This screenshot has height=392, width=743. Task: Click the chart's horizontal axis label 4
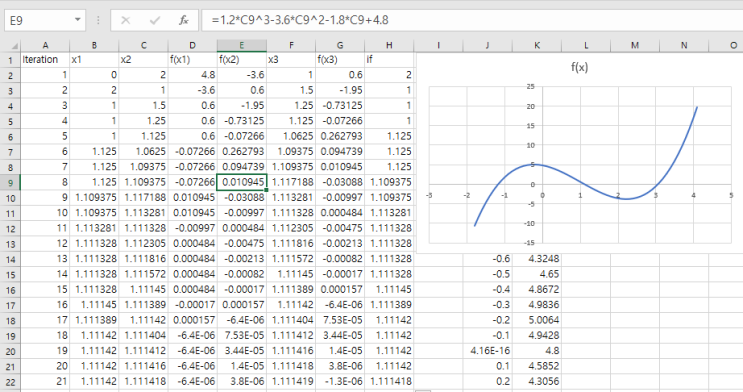(x=694, y=195)
